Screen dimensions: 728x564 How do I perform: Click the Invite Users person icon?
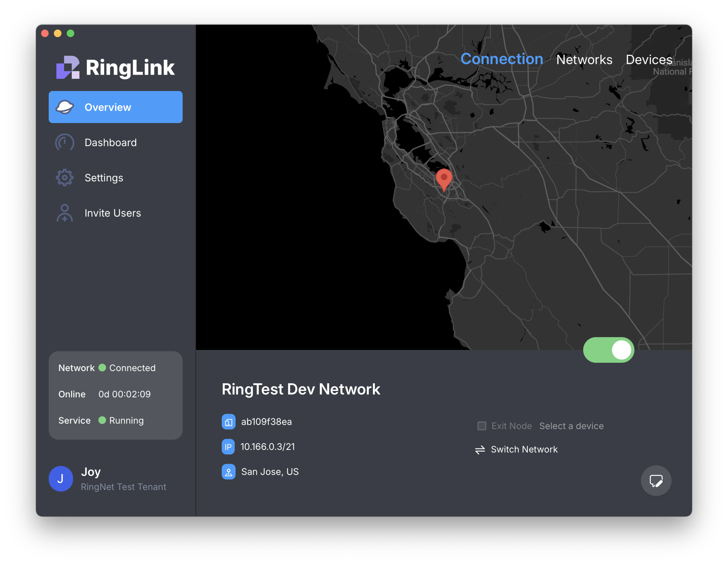[65, 213]
